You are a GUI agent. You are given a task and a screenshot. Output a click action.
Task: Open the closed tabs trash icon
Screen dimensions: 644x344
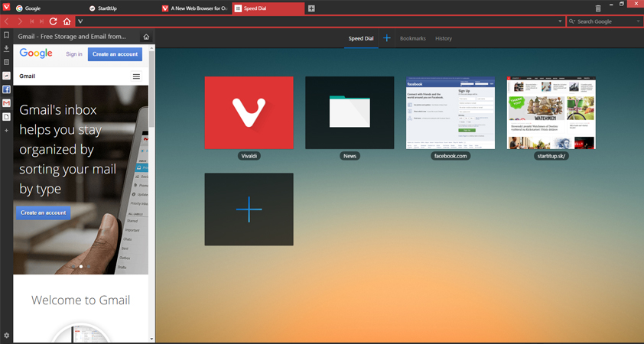[x=597, y=8]
